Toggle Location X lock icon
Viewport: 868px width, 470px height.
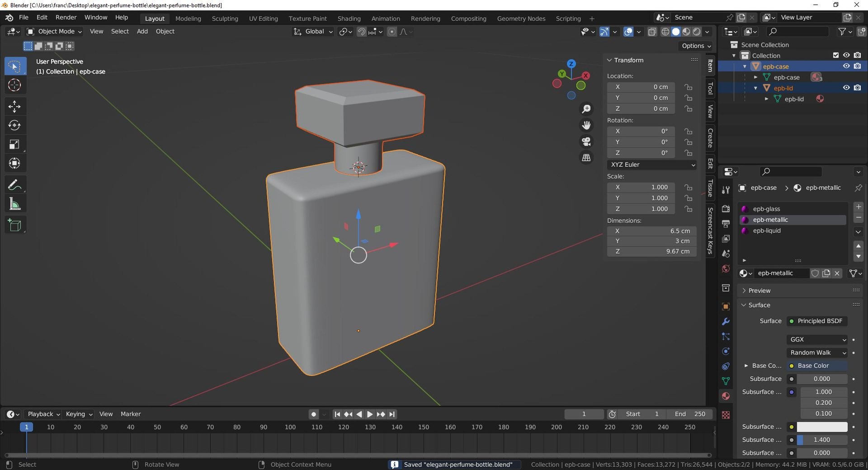(x=688, y=87)
